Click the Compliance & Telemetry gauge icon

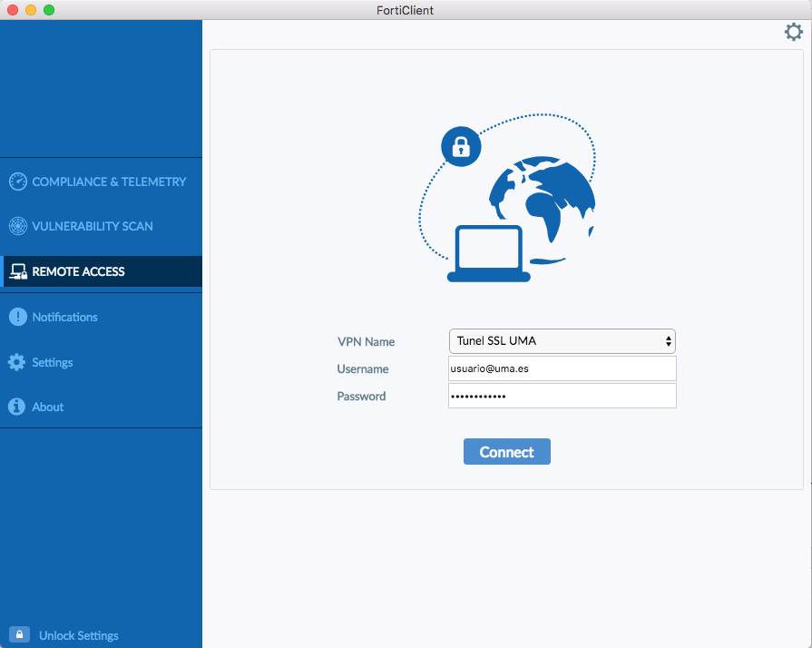[18, 182]
